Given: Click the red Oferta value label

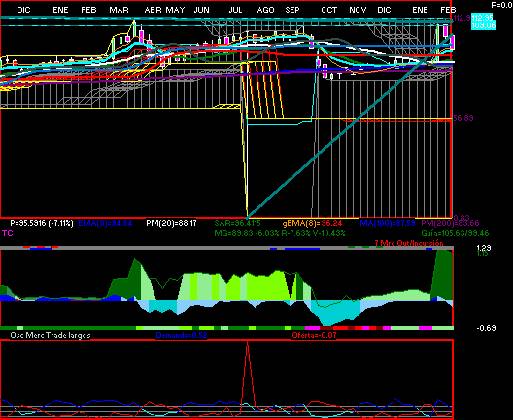Looking at the screenshot, I should pyautogui.click(x=314, y=335).
